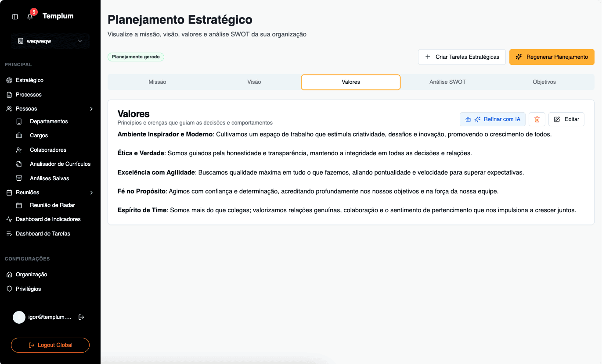Click the Planejamento gerado badge
Viewport: 602px width, 364px height.
(136, 57)
